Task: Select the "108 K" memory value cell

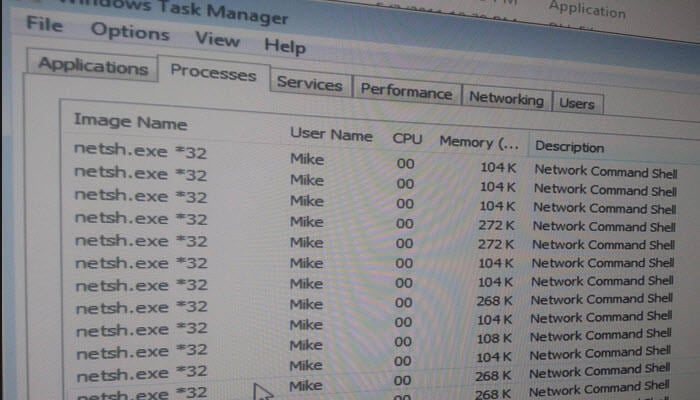Action: tap(494, 339)
